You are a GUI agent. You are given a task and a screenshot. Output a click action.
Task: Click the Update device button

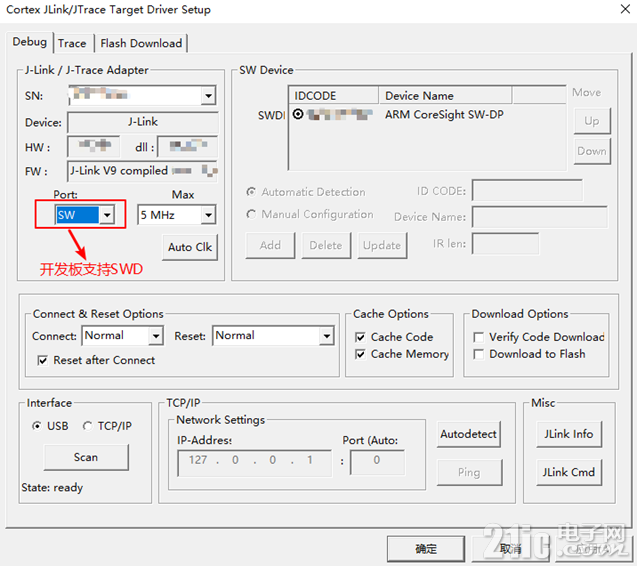(x=382, y=245)
